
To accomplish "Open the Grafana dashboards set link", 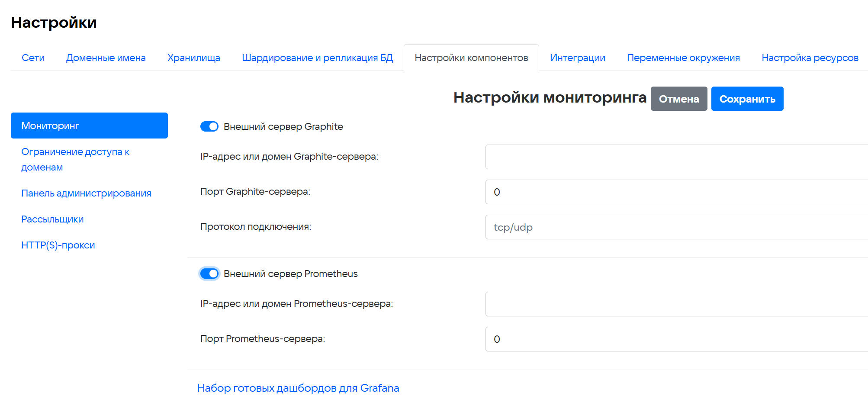I will 298,388.
